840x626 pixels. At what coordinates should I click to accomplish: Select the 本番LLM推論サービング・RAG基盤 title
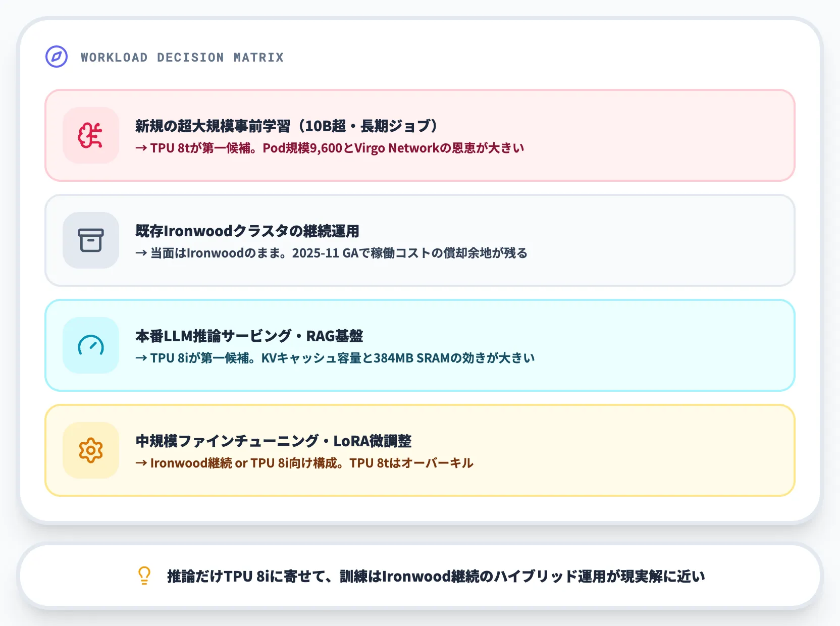click(x=249, y=336)
